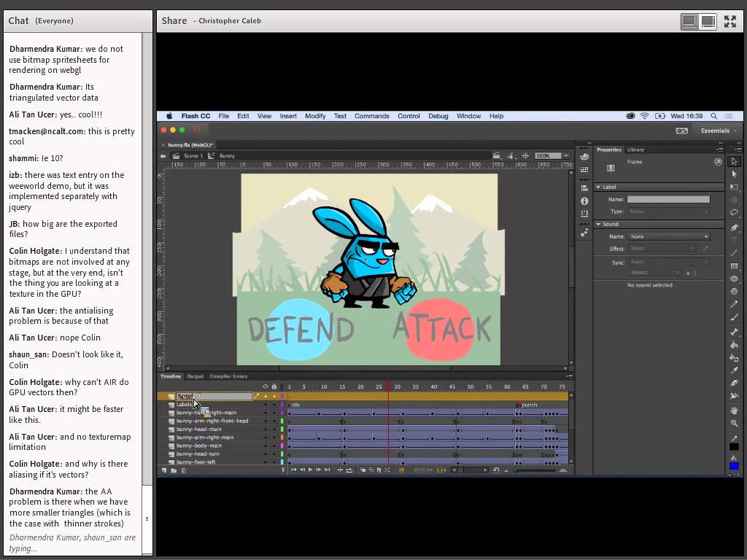Toggle lock on bunny-arm-right-main layer
Image resolution: width=747 pixels, height=560 pixels.
(274, 437)
